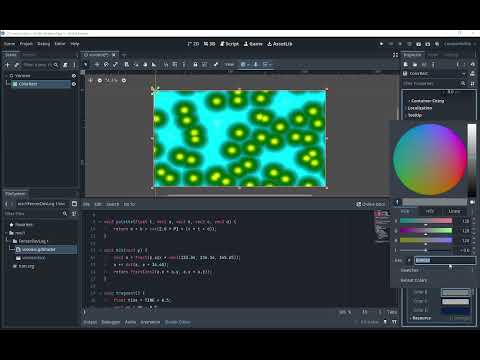480x360 pixels.
Task: Toggle visibility of the root scene node
Action: (74, 76)
